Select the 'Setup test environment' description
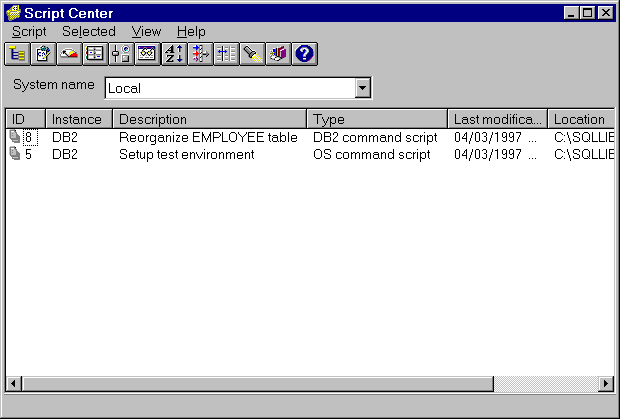Screen dimensions: 620x419 click(x=187, y=154)
